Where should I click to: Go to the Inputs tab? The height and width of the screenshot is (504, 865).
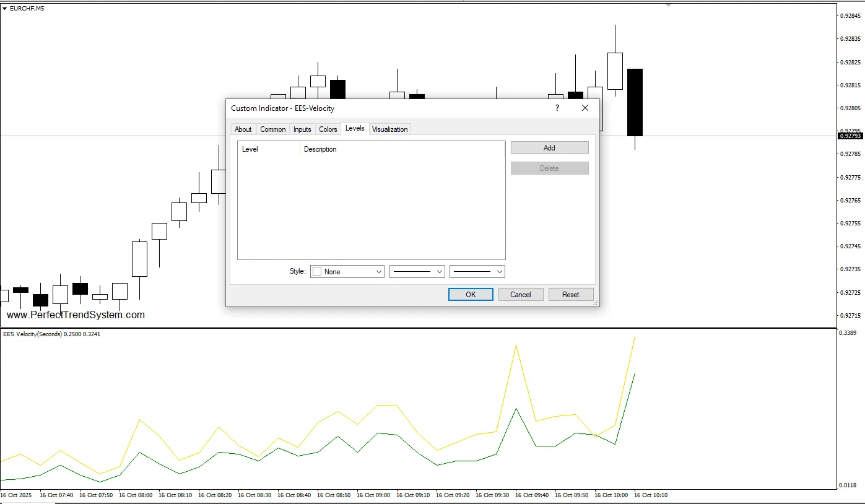coord(302,129)
